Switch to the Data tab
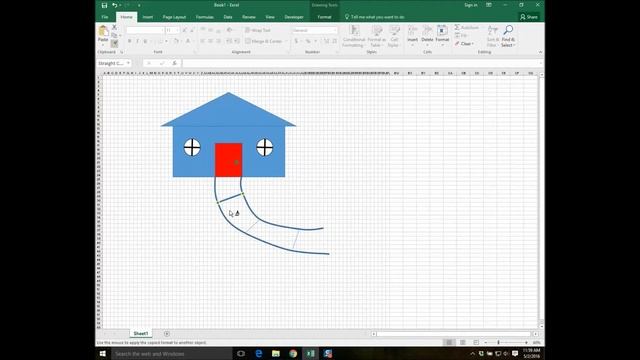This screenshot has height=360, width=640. [228, 17]
